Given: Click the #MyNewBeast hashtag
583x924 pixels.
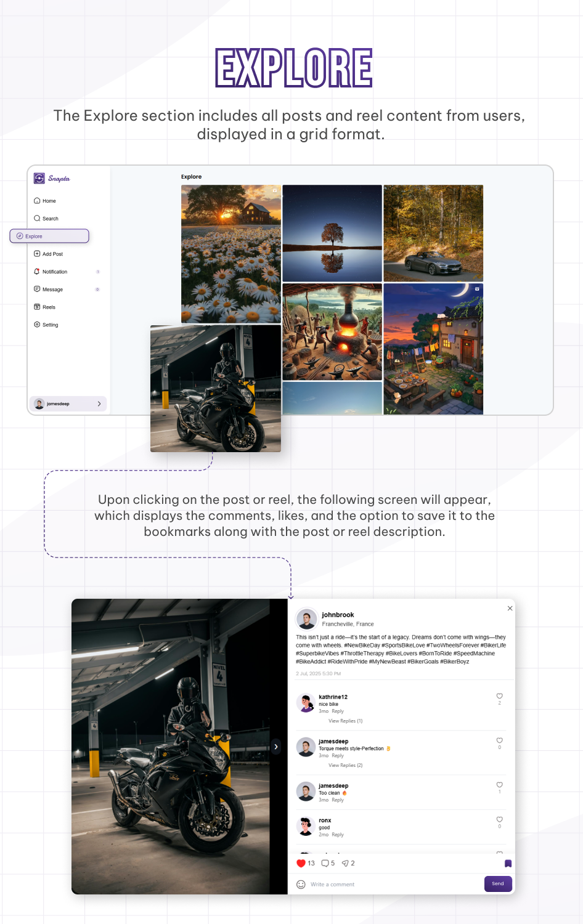Looking at the screenshot, I should pos(387,662).
